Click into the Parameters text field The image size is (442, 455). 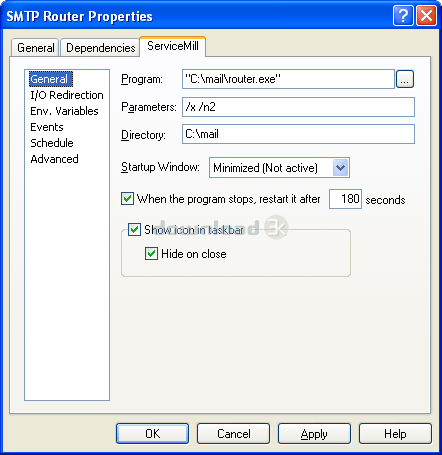[x=298, y=107]
